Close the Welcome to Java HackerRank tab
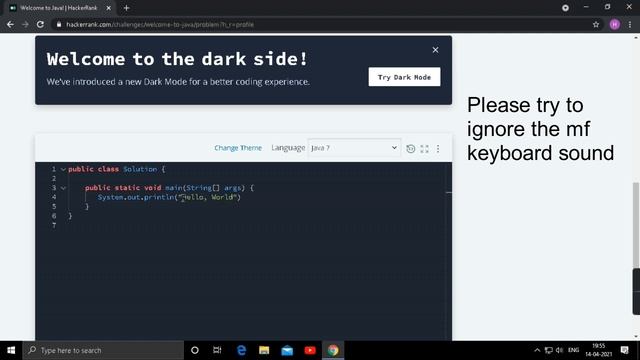 pos(109,8)
